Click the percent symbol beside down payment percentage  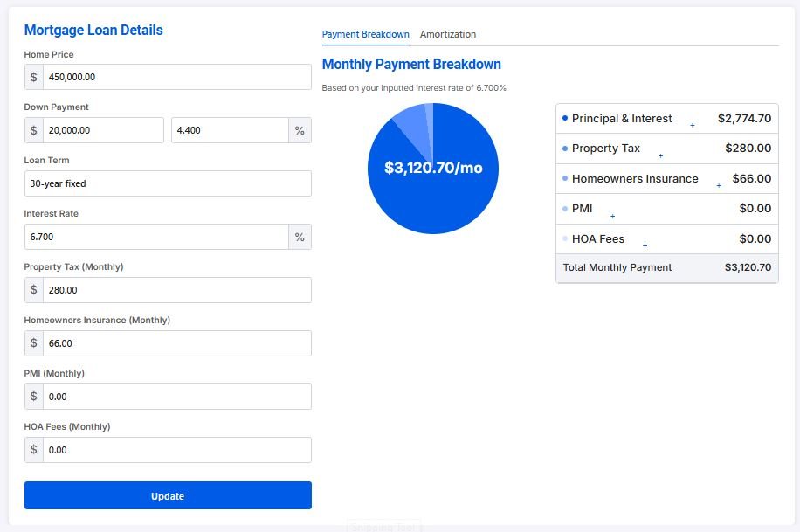point(300,130)
